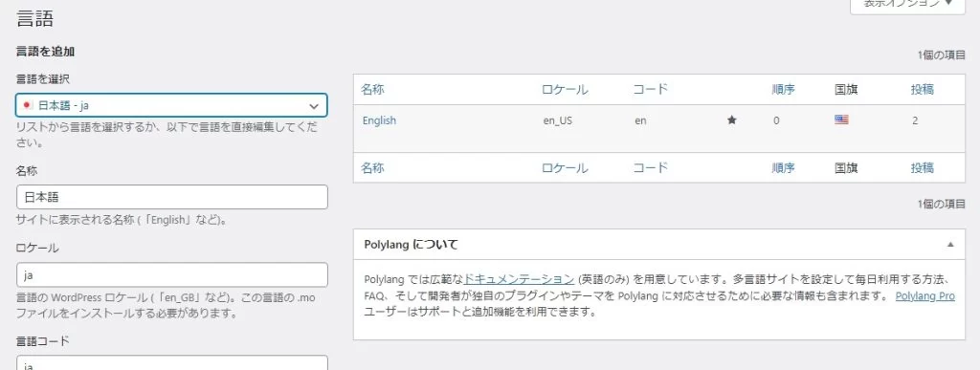980x370 pixels.
Task: Sort by 順序 in table footer
Action: [784, 168]
